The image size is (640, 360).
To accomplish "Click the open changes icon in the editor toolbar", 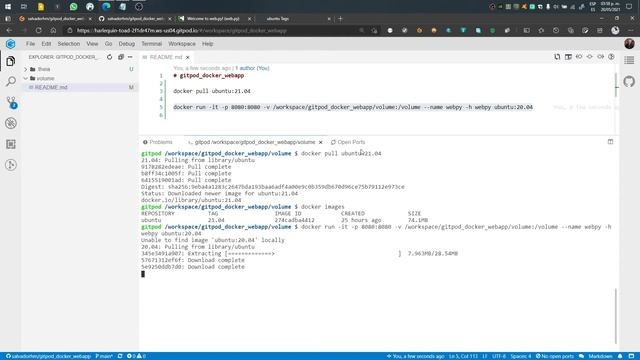I will click(557, 57).
